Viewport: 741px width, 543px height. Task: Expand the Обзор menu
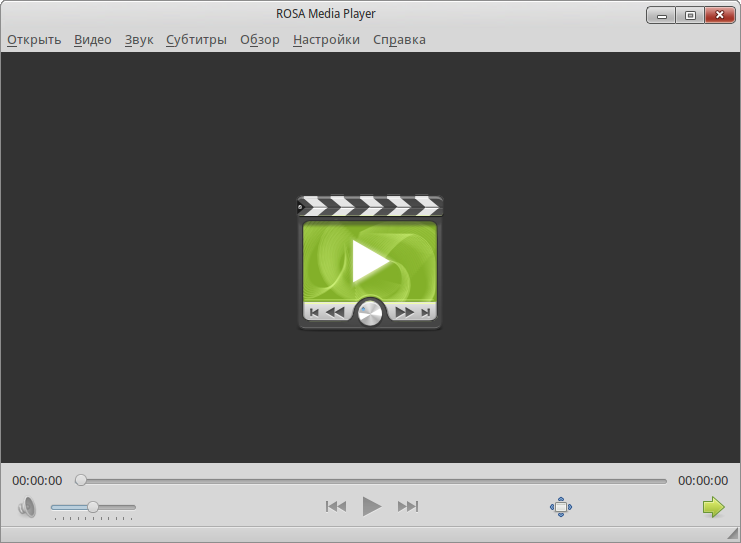click(260, 40)
